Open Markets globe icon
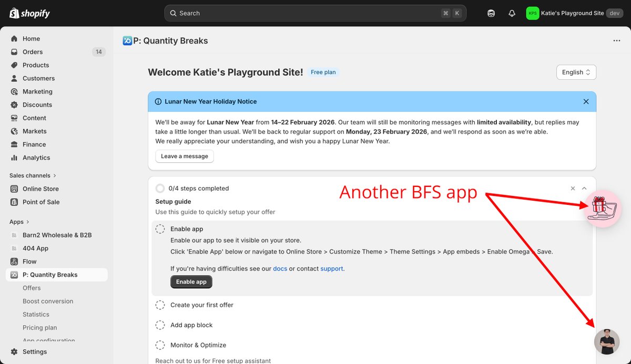The height and width of the screenshot is (364, 631). click(14, 131)
